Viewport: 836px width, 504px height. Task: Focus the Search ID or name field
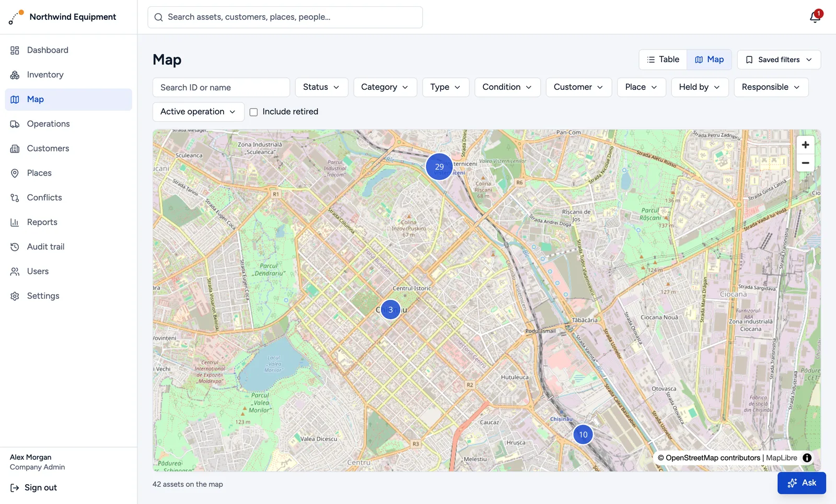221,87
